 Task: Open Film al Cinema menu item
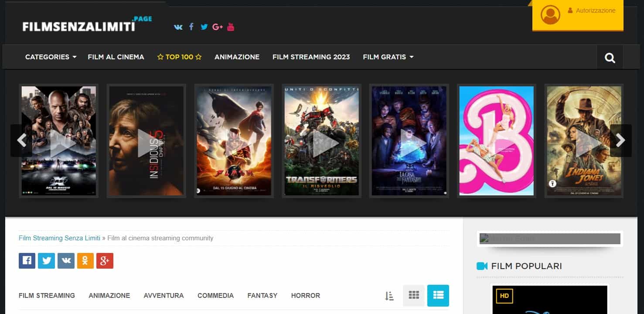coord(116,57)
